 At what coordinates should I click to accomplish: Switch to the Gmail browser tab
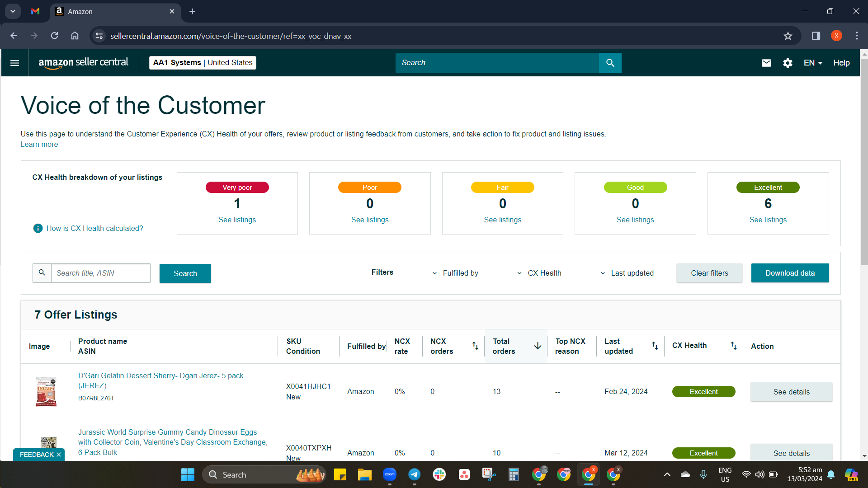(x=35, y=11)
